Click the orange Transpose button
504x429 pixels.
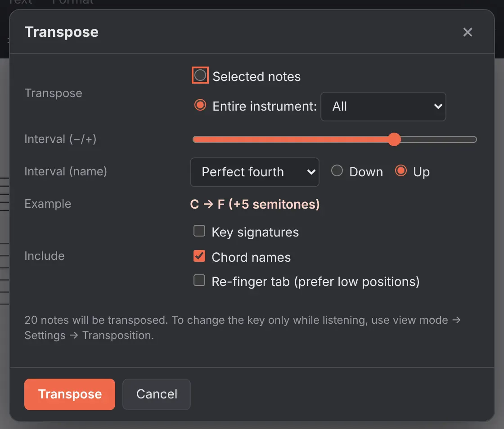(x=70, y=394)
